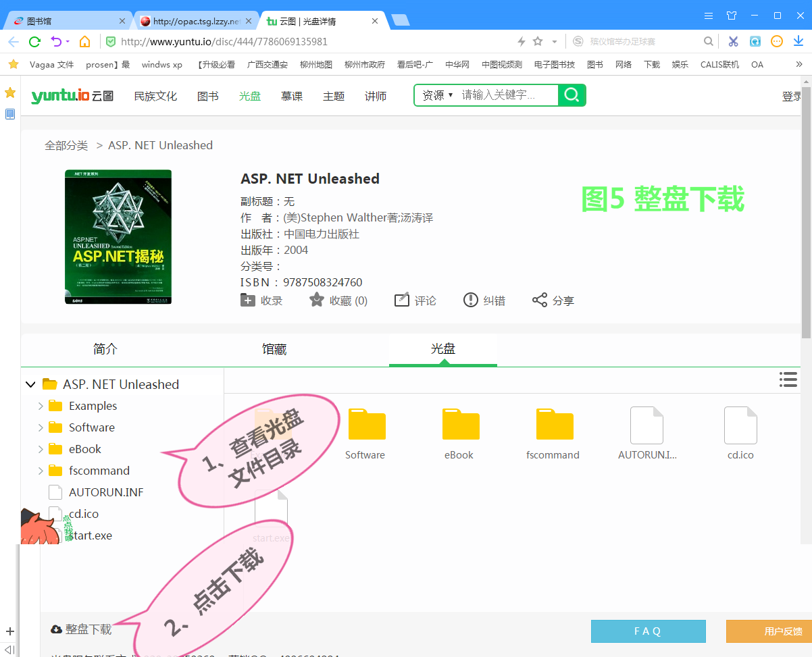Image resolution: width=812 pixels, height=657 pixels.
Task: Expand the Examples folder in the tree
Action: coord(42,406)
